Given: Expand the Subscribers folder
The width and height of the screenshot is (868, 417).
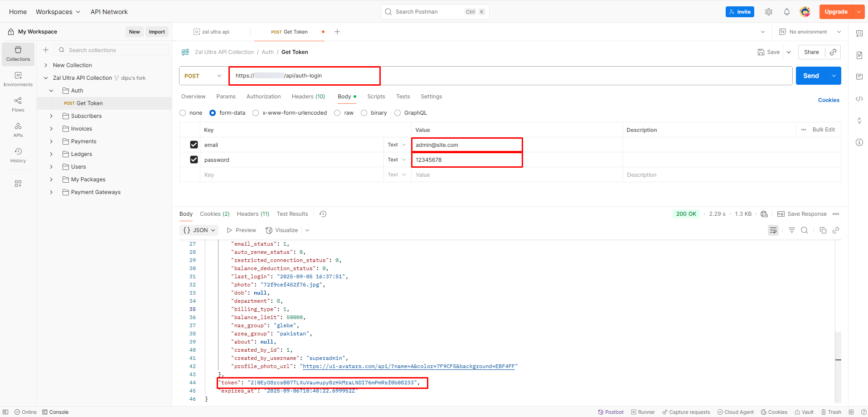Looking at the screenshot, I should pyautogui.click(x=51, y=116).
